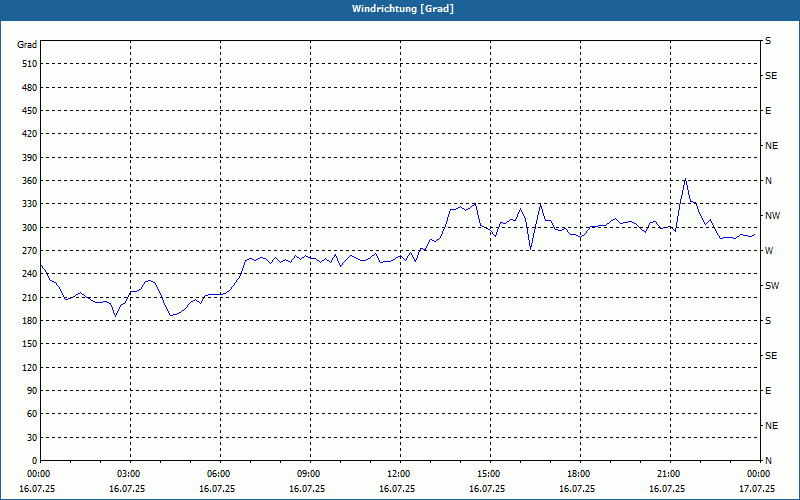The width and height of the screenshot is (800, 500).
Task: Select the 150 y-axis value
Action: (x=30, y=344)
